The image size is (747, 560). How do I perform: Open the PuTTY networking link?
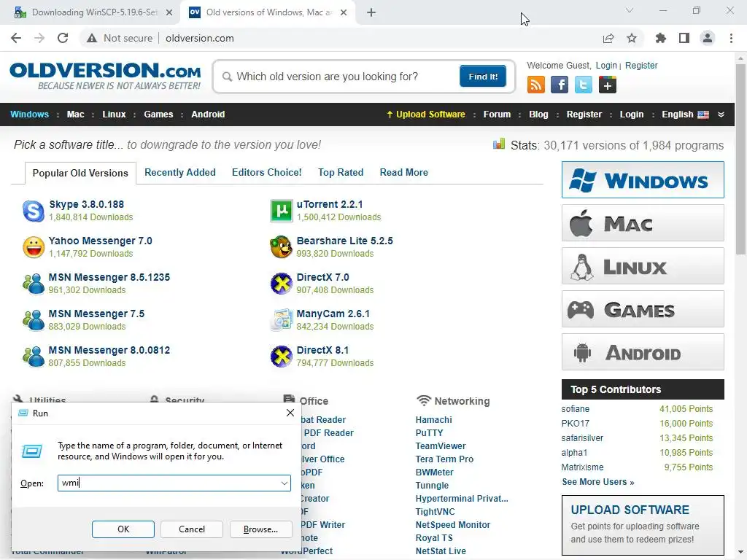[429, 433]
